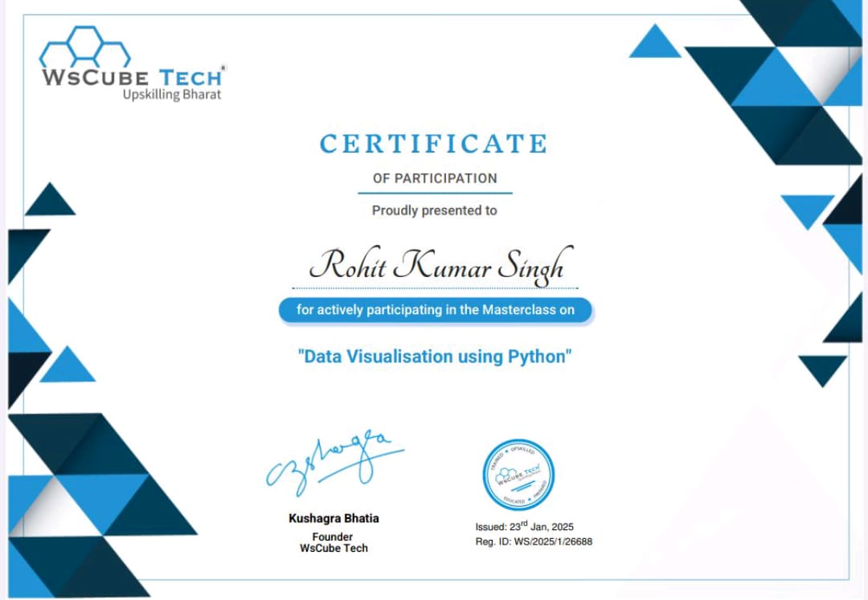This screenshot has height=600, width=868.
Task: Click the dark navy upright triangle on left edge
Action: (x=50, y=202)
